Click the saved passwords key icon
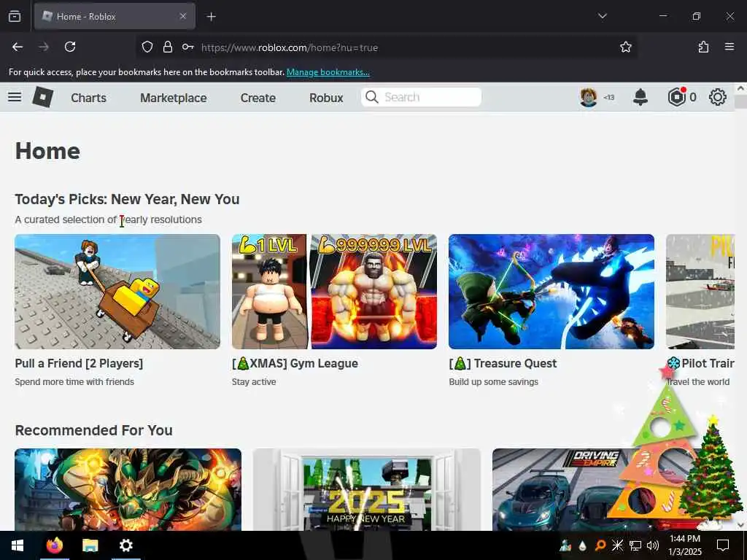 coord(187,47)
